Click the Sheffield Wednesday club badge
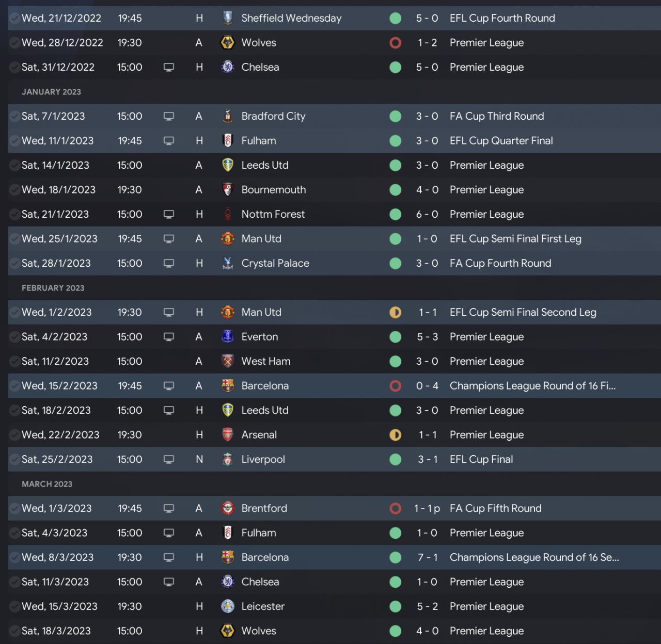This screenshot has height=644, width=661. click(227, 18)
